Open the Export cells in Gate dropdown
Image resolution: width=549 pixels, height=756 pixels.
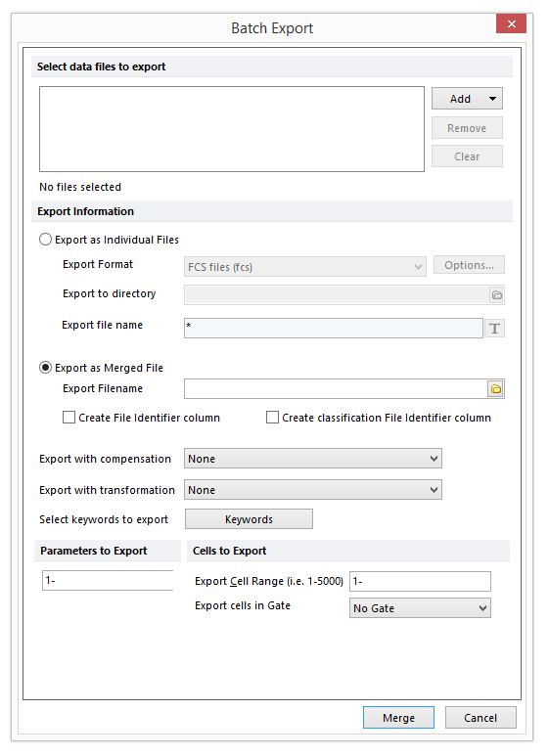click(420, 608)
